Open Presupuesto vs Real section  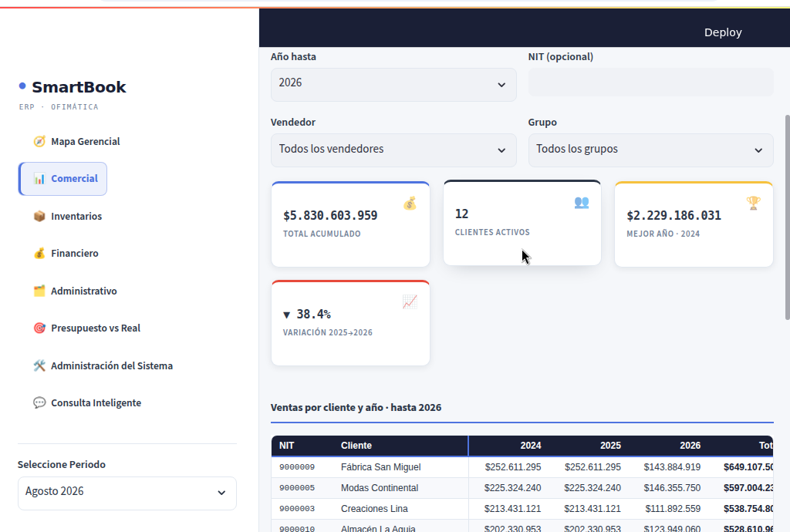pyautogui.click(x=86, y=328)
